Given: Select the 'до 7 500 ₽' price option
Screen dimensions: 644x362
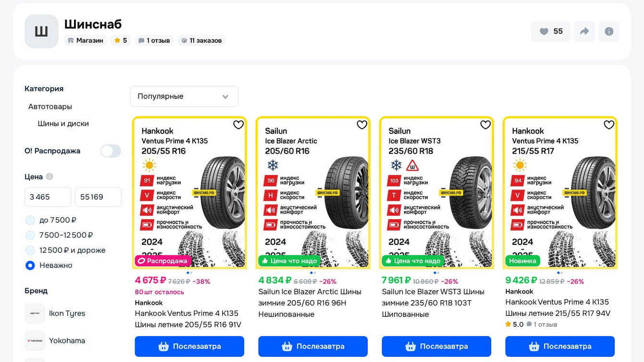Looking at the screenshot, I should [x=30, y=220].
